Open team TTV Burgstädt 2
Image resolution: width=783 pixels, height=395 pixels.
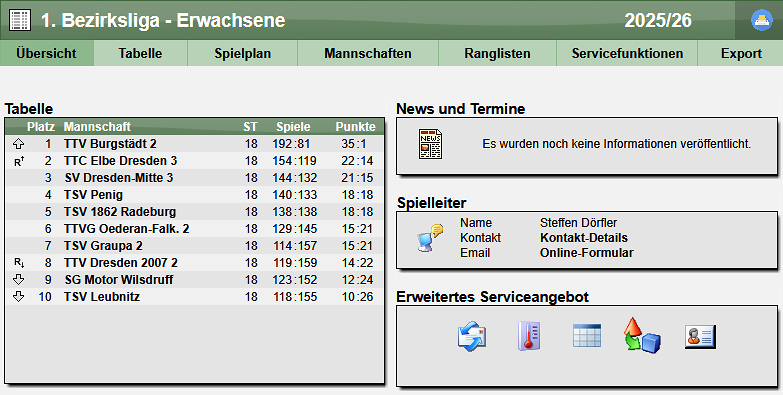pyautogui.click(x=110, y=144)
